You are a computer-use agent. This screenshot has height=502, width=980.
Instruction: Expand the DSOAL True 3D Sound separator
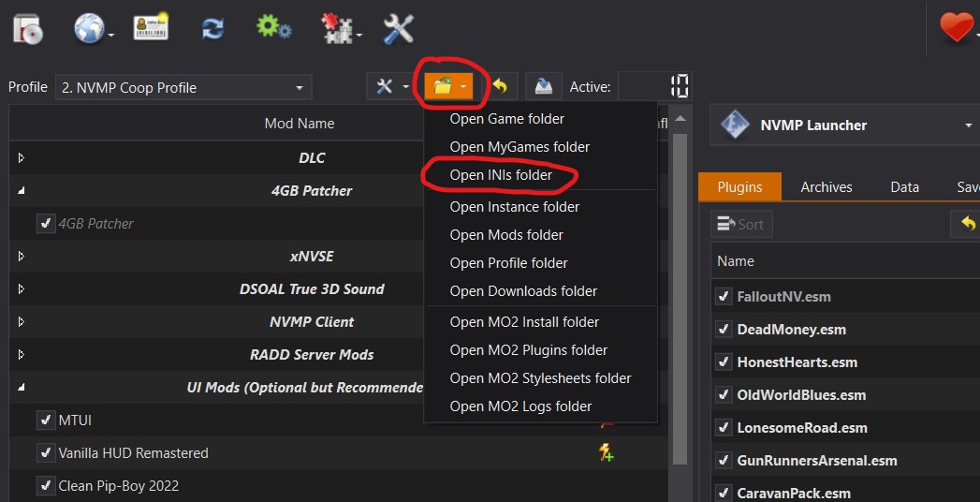click(22, 288)
